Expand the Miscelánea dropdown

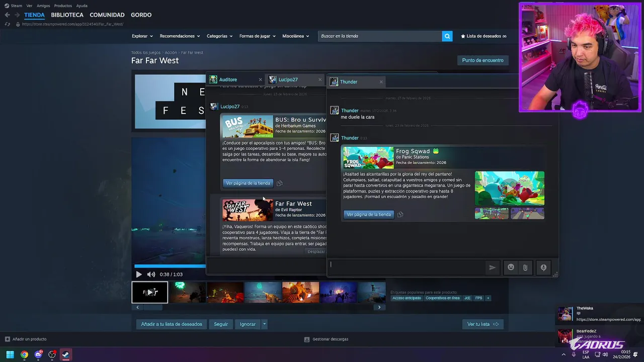(x=296, y=36)
